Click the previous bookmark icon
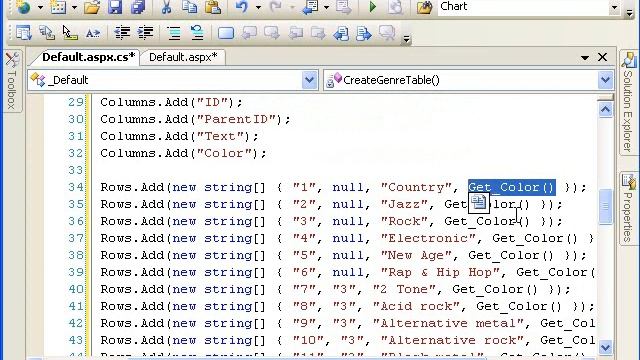The image size is (640, 360). pyautogui.click(x=249, y=33)
